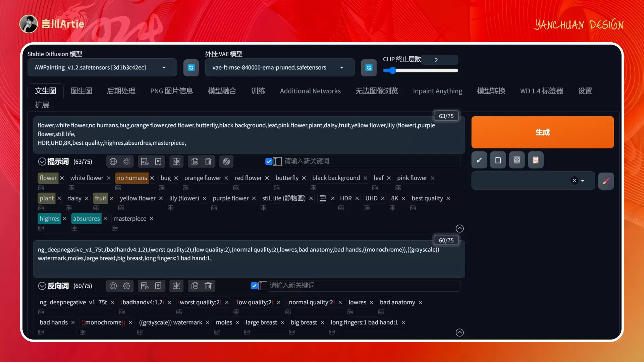
Task: Remove the 'no humans' tag with its X
Action: tap(152, 178)
